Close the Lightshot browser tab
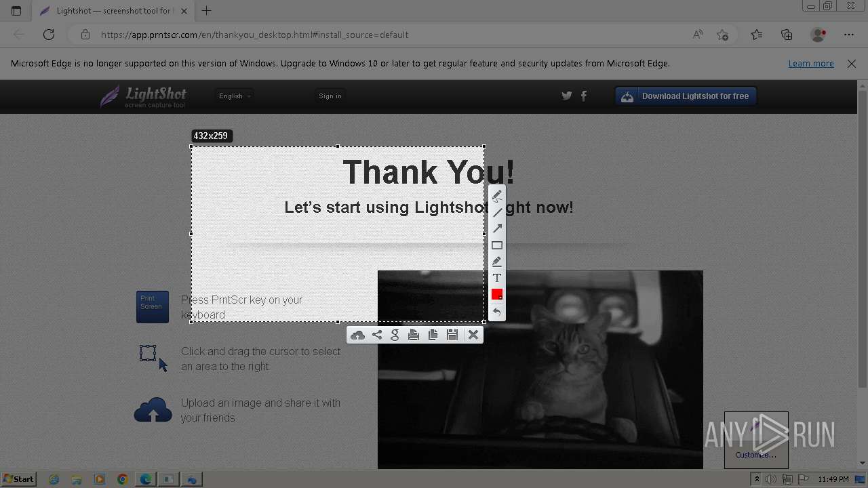 (x=184, y=11)
